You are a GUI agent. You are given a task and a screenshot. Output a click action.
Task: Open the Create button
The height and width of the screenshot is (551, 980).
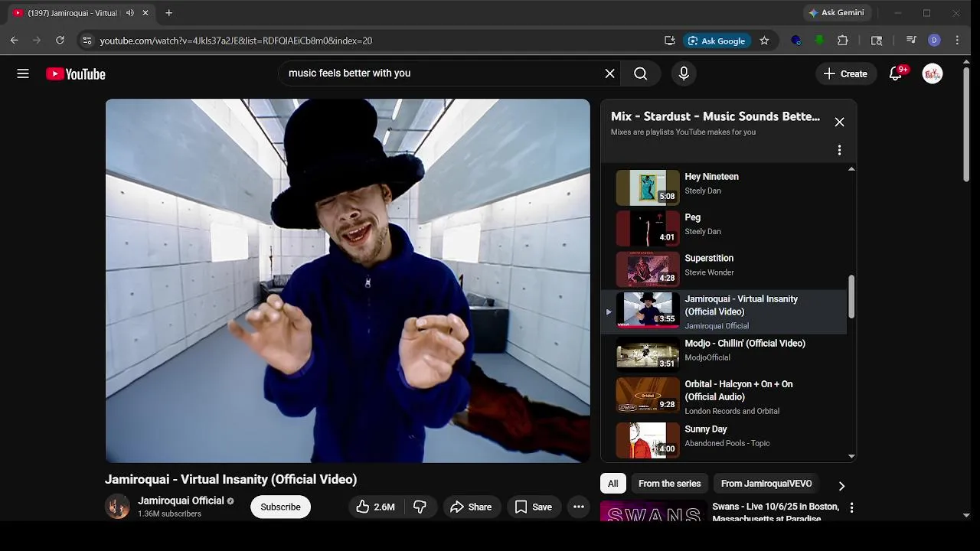click(845, 73)
